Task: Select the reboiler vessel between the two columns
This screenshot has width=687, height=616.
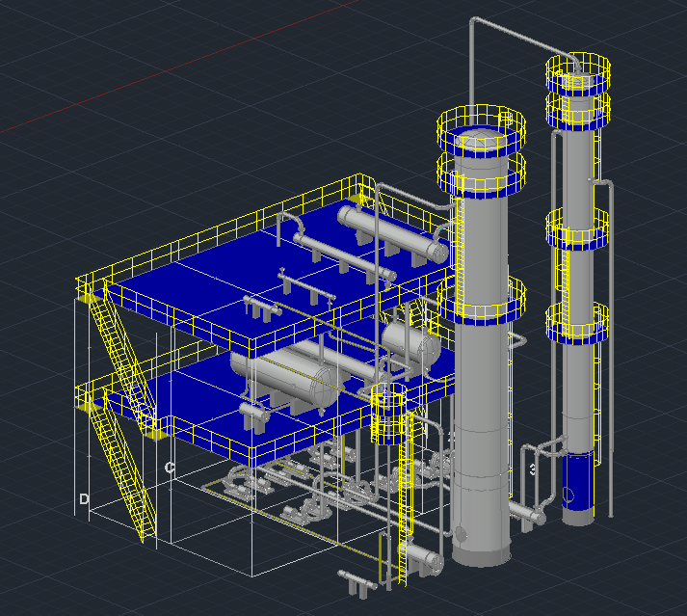Action: coord(527,513)
